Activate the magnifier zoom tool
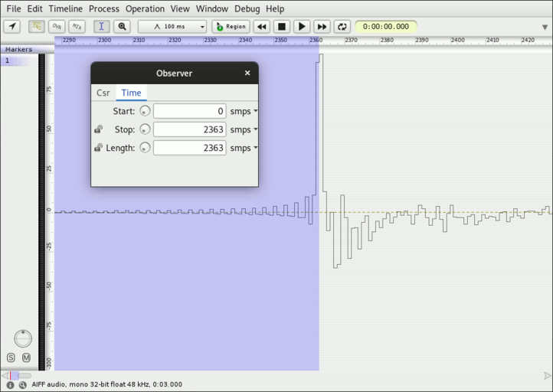The height and width of the screenshot is (392, 553). (x=122, y=26)
